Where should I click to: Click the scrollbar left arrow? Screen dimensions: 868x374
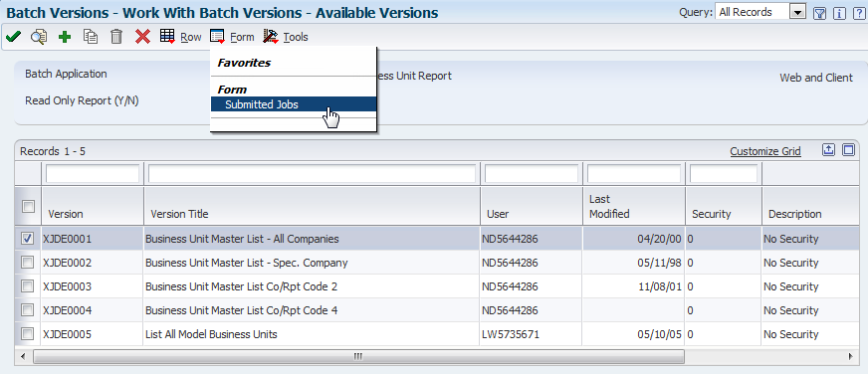pos(23,356)
